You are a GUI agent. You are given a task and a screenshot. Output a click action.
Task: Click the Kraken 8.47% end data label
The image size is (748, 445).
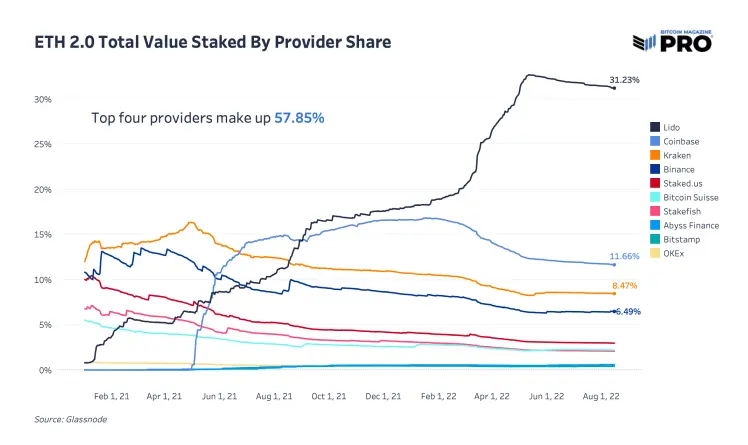[624, 286]
